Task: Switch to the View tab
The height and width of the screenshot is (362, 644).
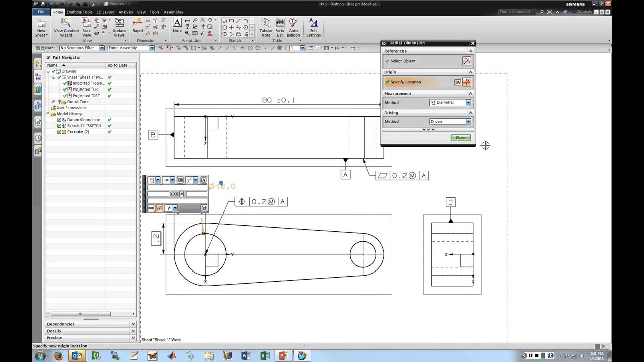Action: [x=141, y=12]
